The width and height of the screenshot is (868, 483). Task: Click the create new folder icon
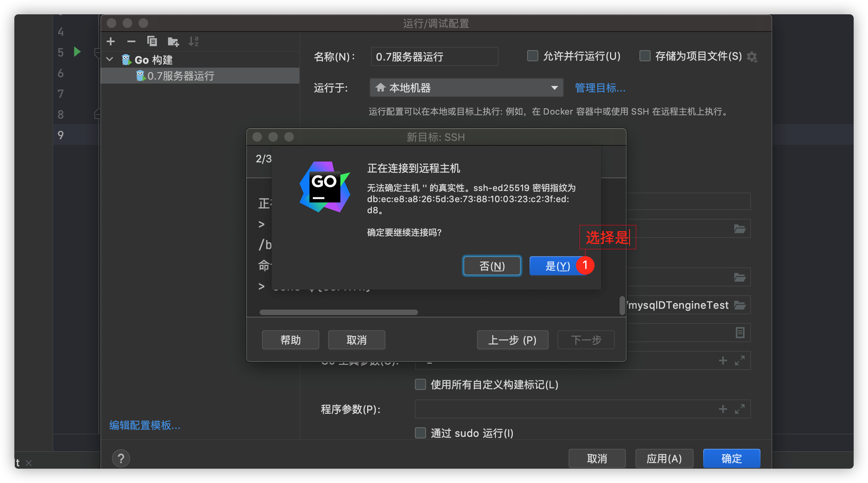pos(173,41)
